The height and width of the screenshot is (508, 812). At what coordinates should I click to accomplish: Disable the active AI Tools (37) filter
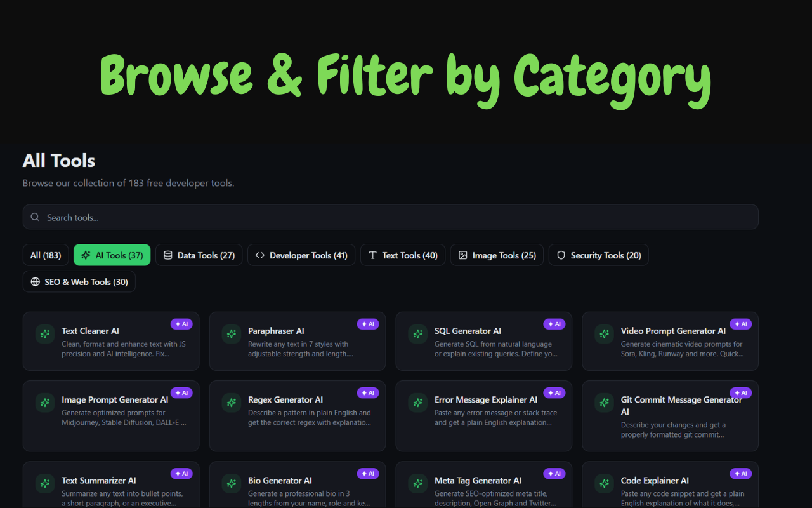pyautogui.click(x=112, y=255)
